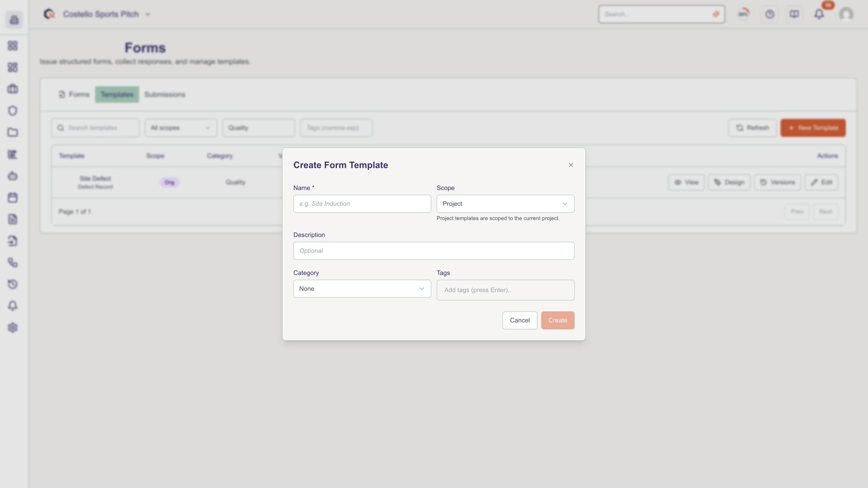Click the Name field in the dialog
This screenshot has height=488, width=868.
(x=362, y=203)
